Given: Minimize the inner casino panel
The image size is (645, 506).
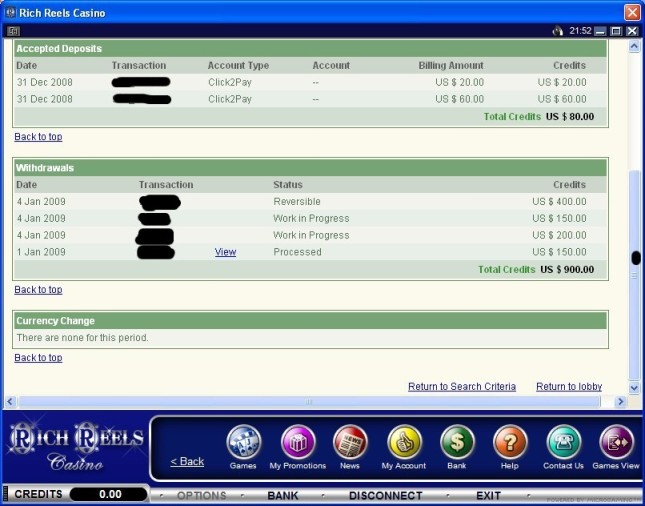Looking at the screenshot, I should point(601,31).
